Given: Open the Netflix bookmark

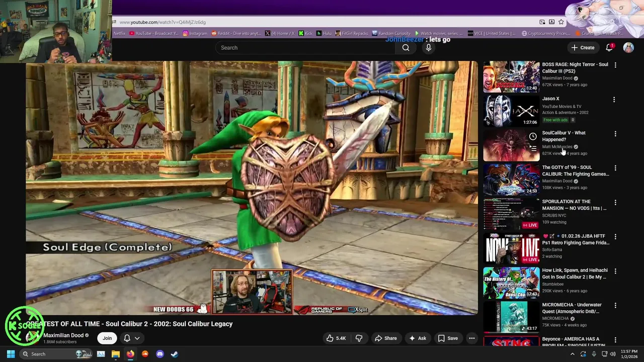Looking at the screenshot, I should pyautogui.click(x=119, y=33).
